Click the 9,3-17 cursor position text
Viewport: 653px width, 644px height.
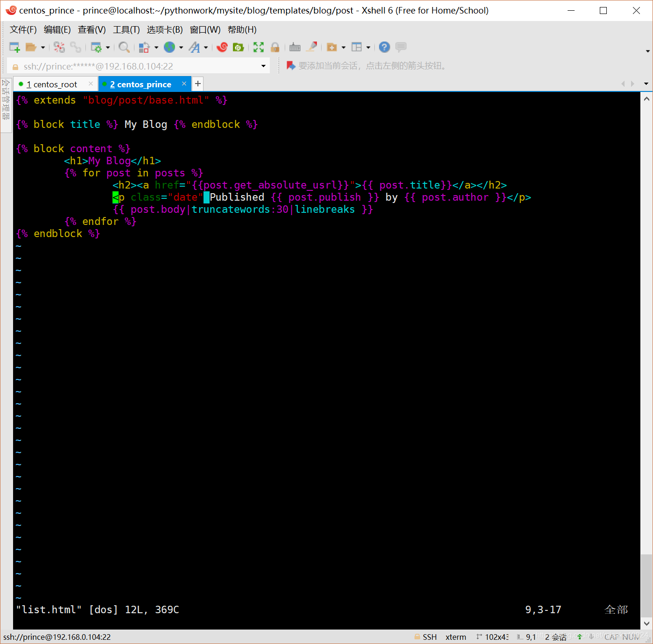coord(543,610)
